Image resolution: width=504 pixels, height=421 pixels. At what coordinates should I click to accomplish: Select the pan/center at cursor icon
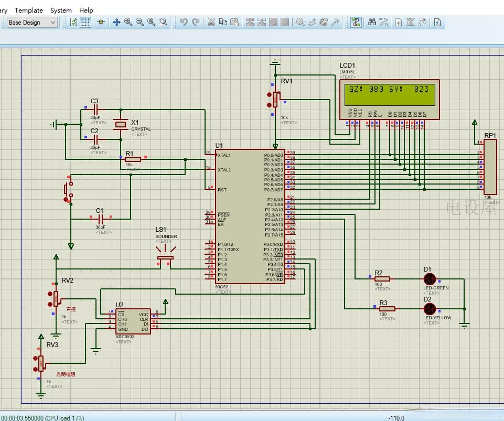(x=116, y=22)
